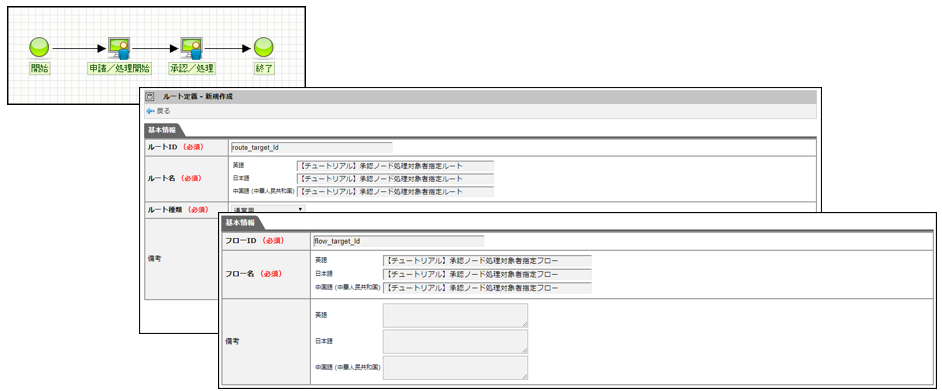The width and height of the screenshot is (942, 391).
Task: Click the Chinese 備考 textarea in flow window
Action: (x=455, y=368)
